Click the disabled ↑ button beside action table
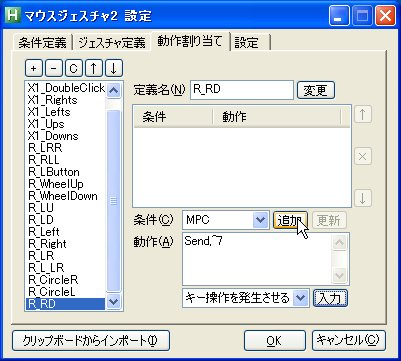 [363, 115]
